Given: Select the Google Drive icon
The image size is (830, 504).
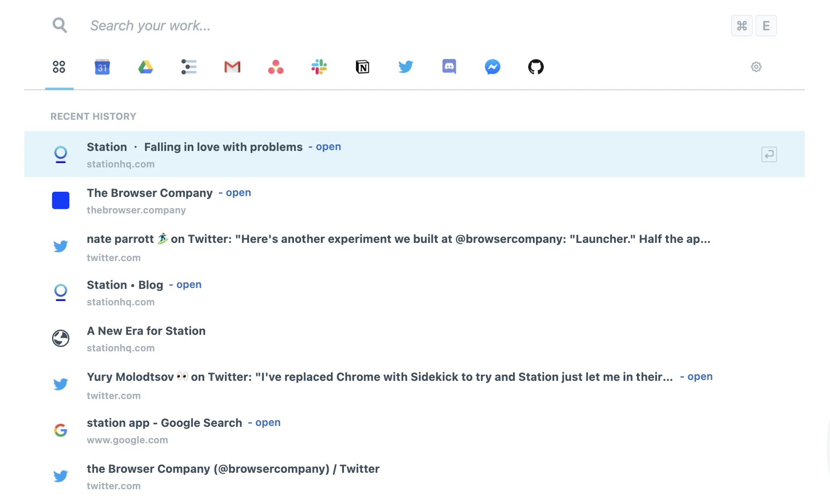Looking at the screenshot, I should coord(145,67).
